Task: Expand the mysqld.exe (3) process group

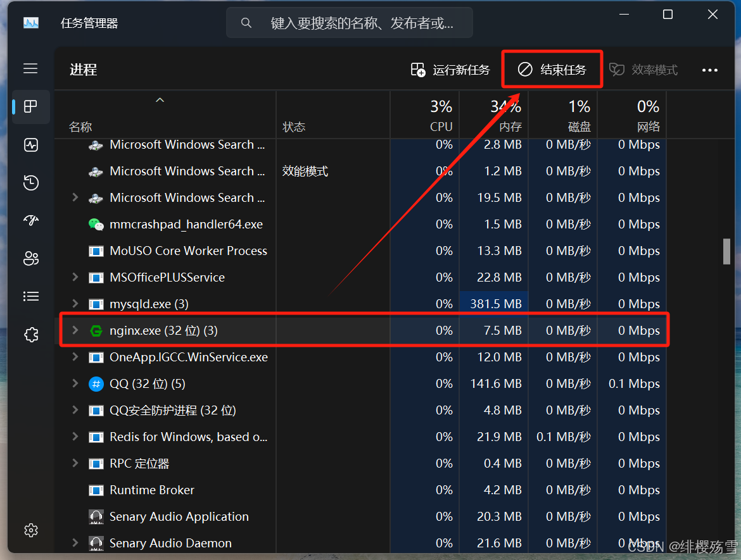Action: 75,304
